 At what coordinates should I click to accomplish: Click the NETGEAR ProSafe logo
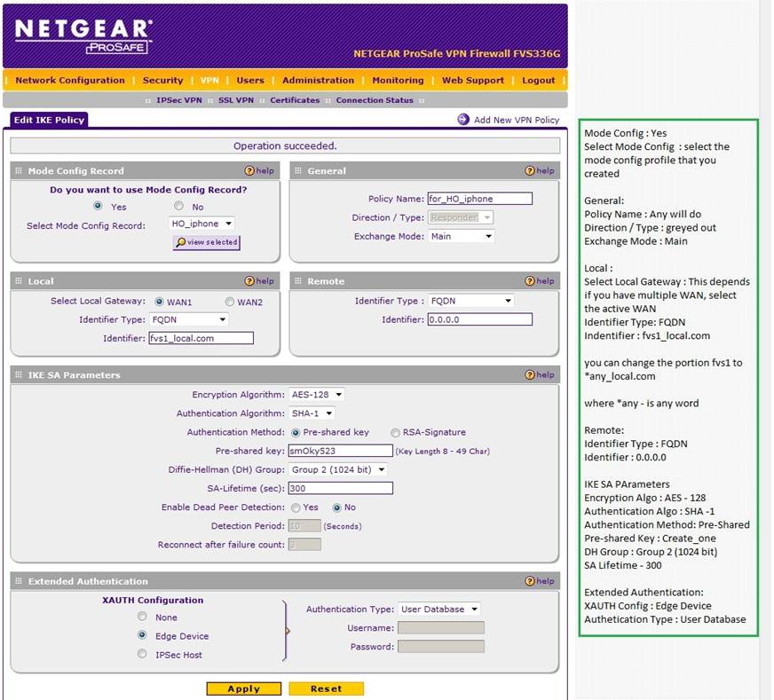pyautogui.click(x=83, y=35)
